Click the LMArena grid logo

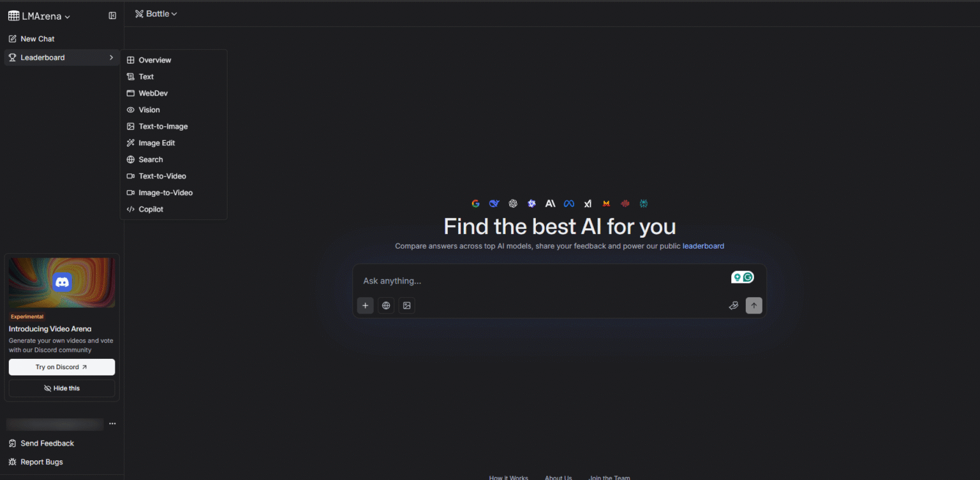[x=13, y=15]
